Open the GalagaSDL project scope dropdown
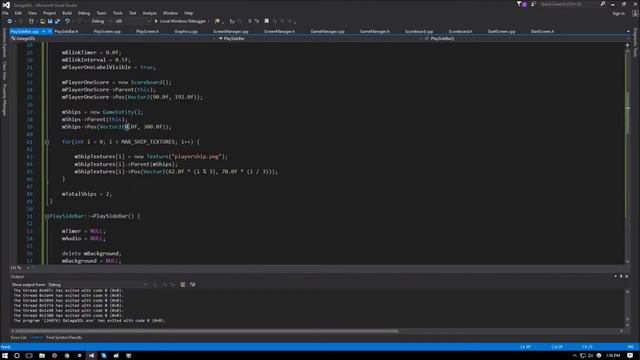This screenshot has height=360, width=640. tap(112, 38)
